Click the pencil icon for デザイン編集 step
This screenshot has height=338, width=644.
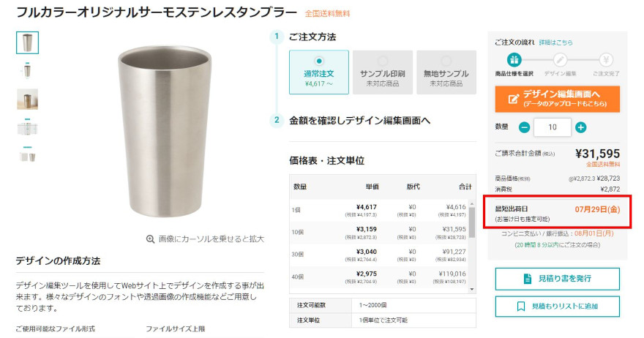560,60
